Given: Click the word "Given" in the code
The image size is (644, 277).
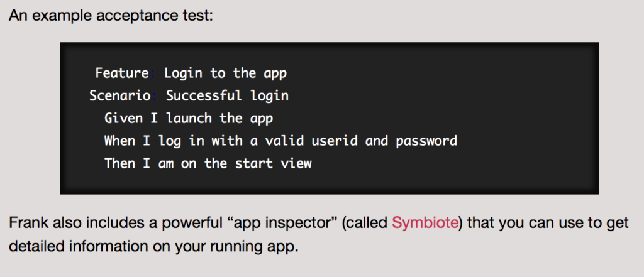Looking at the screenshot, I should point(123,119).
